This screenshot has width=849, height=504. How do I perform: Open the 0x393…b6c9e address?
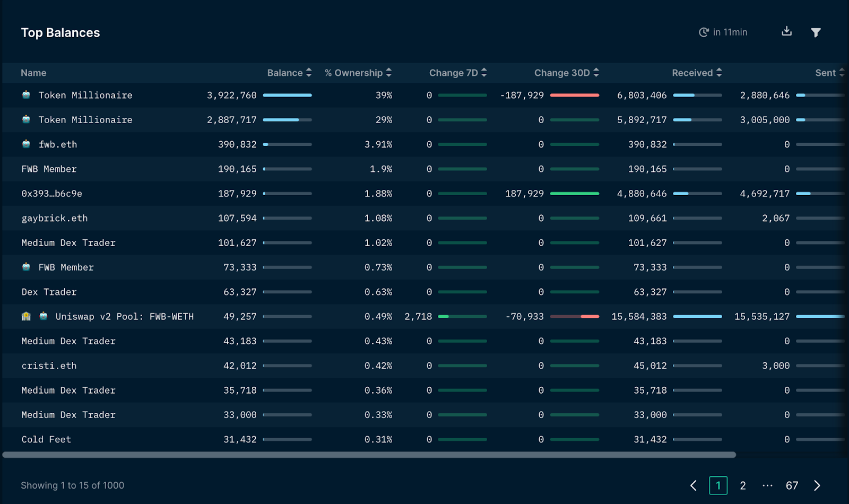coord(51,194)
